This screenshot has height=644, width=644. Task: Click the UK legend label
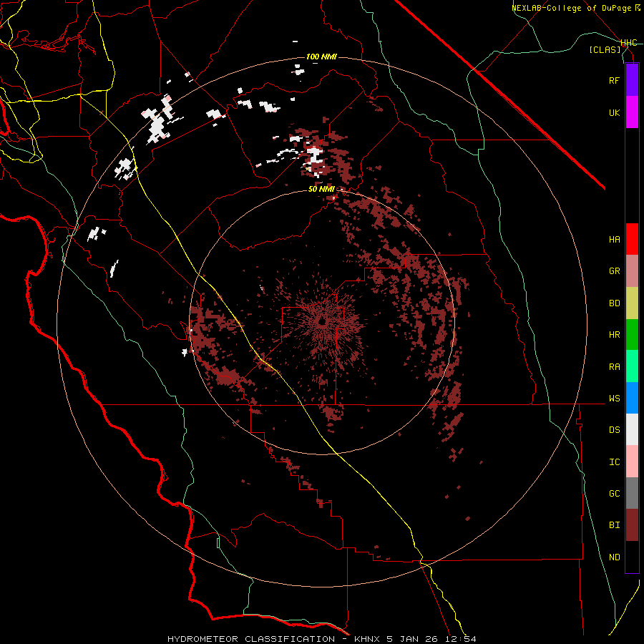(x=614, y=112)
